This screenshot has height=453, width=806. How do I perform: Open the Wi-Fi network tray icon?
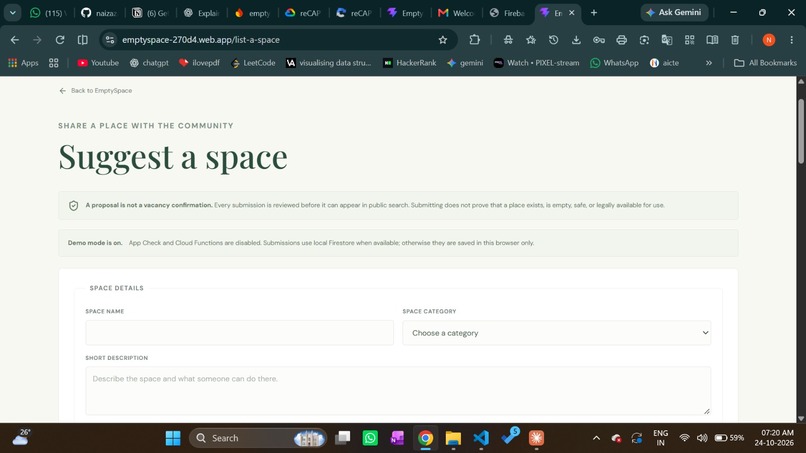pos(684,438)
